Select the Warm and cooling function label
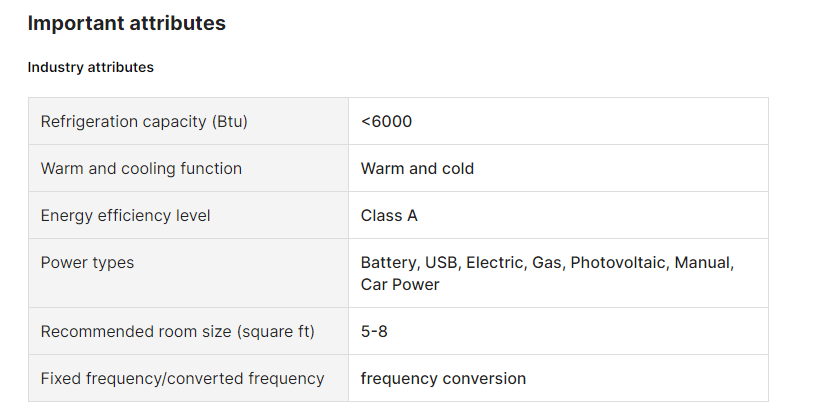Screen dimensions: 822x417 141,168
